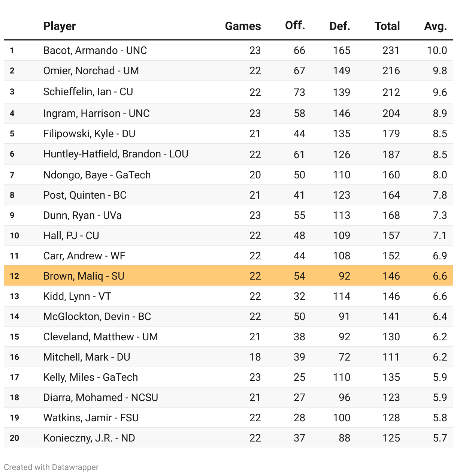Click the Def. column header
457x476 pixels.
340,26
